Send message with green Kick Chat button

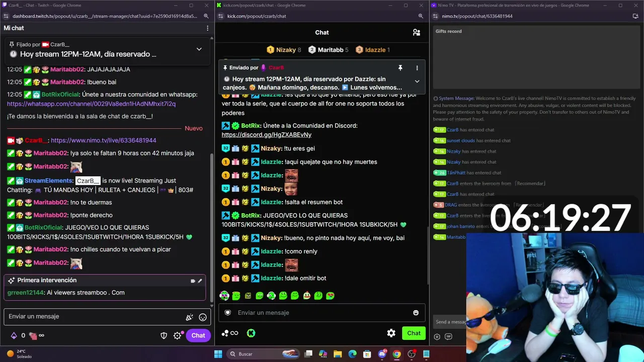(414, 333)
